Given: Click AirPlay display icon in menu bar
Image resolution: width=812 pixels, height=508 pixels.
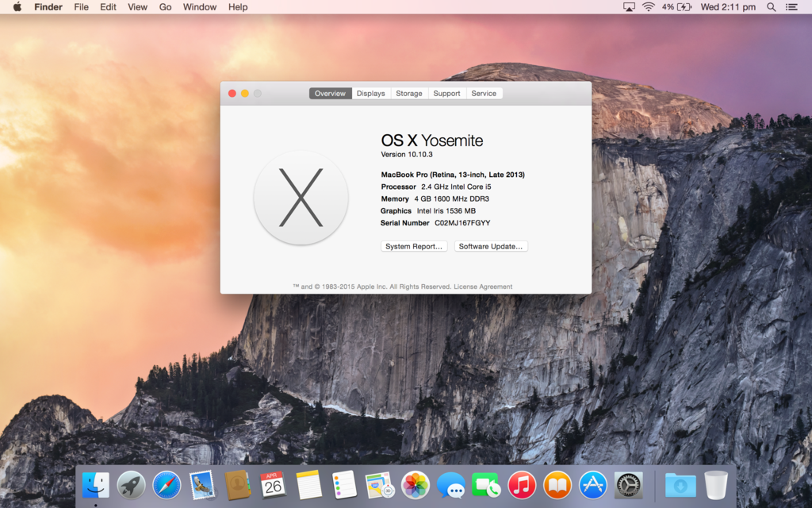Looking at the screenshot, I should (x=629, y=6).
